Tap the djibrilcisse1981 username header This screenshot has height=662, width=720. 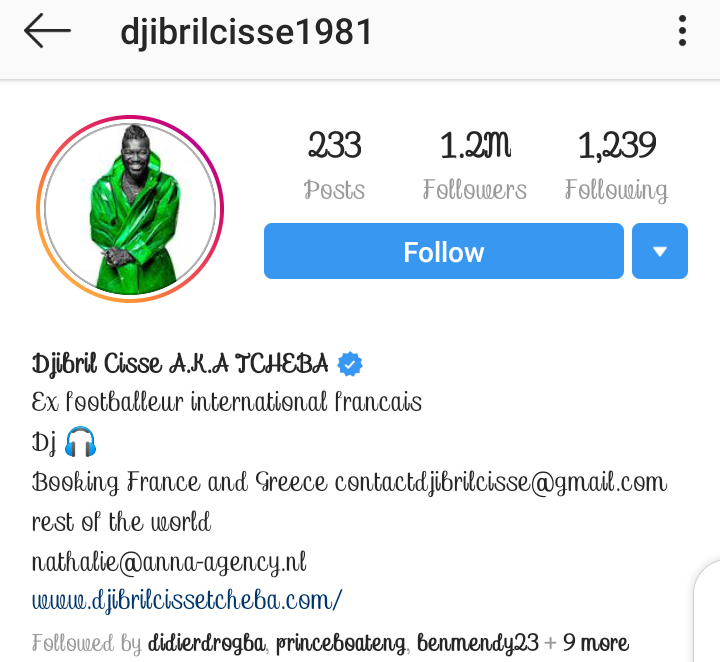246,32
